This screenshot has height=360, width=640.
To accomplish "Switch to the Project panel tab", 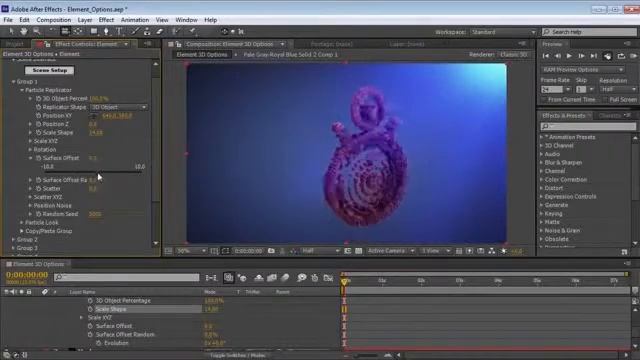I will point(15,44).
